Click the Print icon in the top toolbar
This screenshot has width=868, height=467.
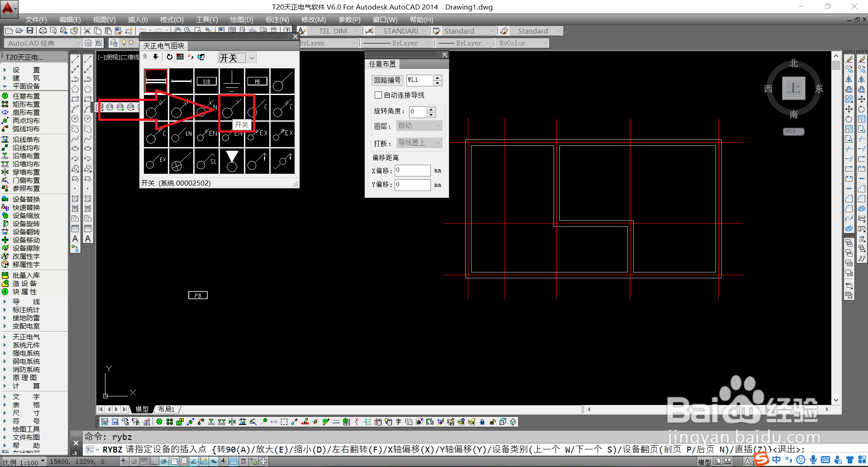coord(43,31)
